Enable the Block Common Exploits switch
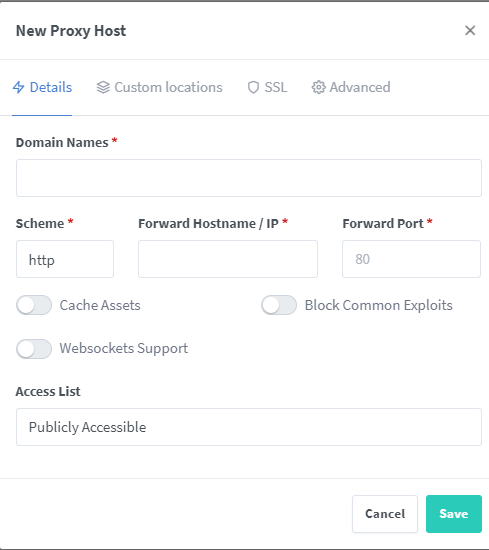Image resolution: width=489 pixels, height=550 pixels. coord(279,305)
